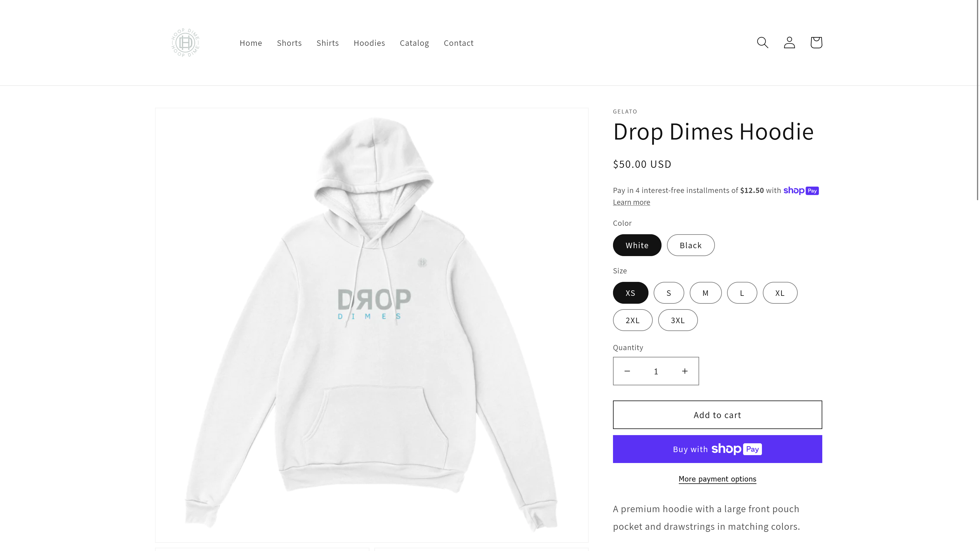Open the account login icon
This screenshot has width=980, height=551.
[x=790, y=42]
